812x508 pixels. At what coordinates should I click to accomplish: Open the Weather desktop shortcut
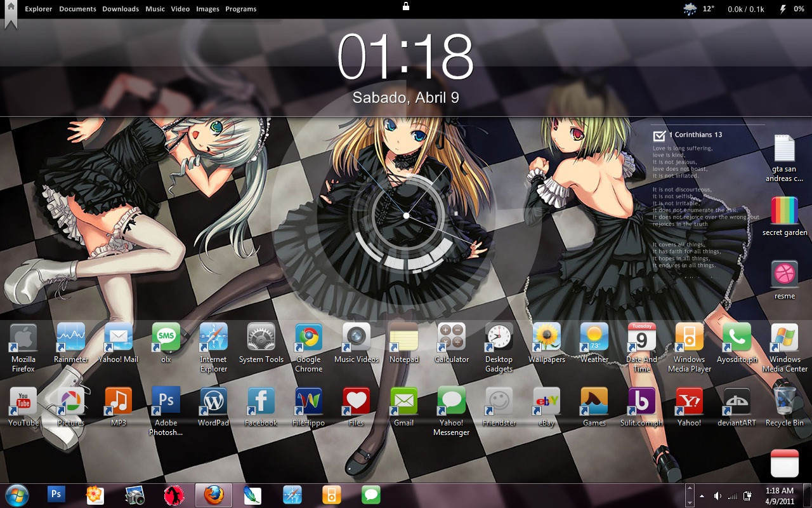(594, 337)
